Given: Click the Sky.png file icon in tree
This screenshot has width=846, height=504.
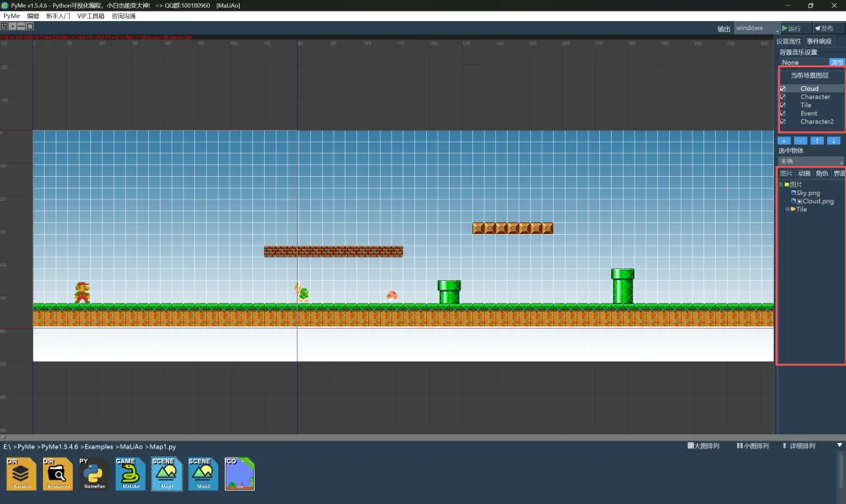Looking at the screenshot, I should pos(793,193).
